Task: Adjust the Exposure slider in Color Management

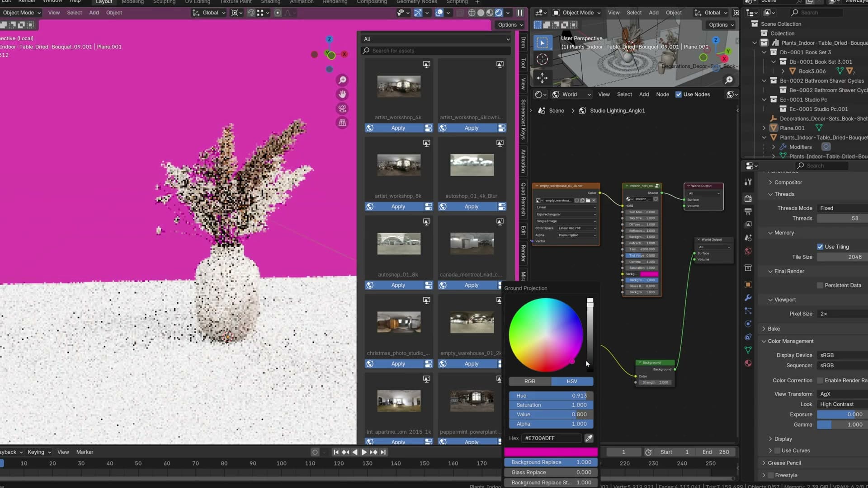Action: click(842, 415)
